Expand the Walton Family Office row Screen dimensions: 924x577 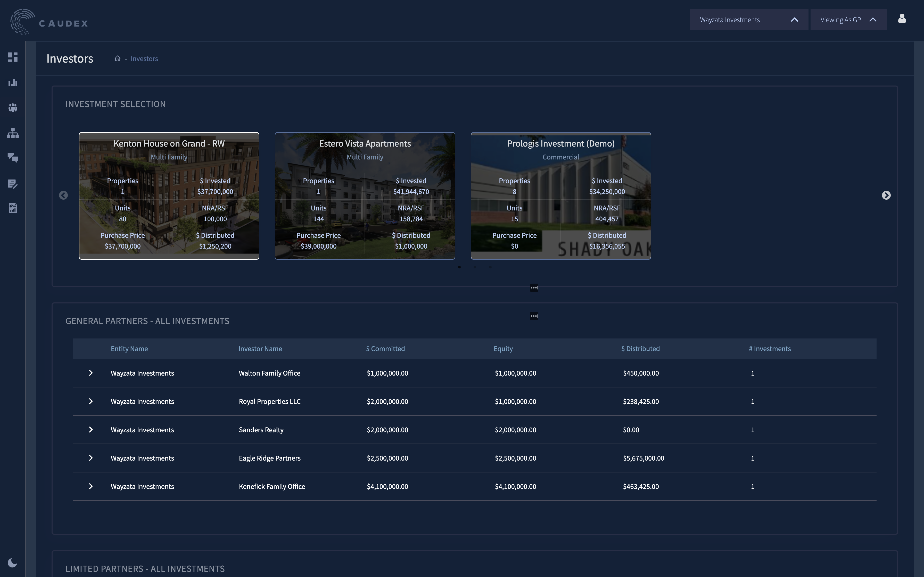click(90, 373)
